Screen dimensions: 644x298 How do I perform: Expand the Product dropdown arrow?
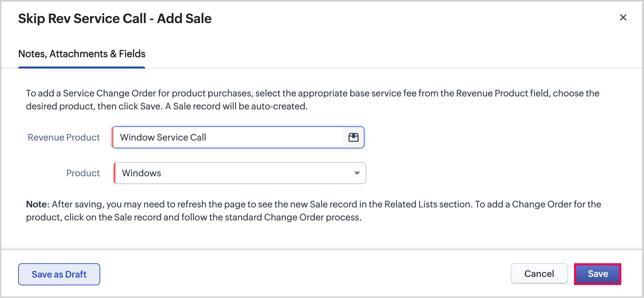(x=357, y=173)
